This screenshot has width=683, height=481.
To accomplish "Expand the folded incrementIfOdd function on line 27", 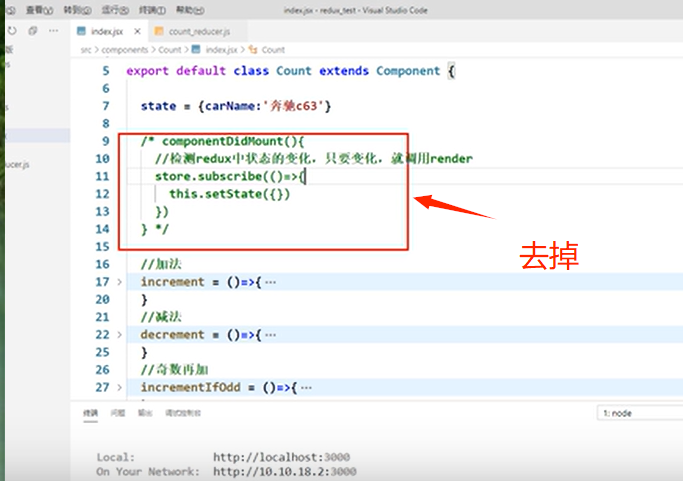I will click(119, 387).
